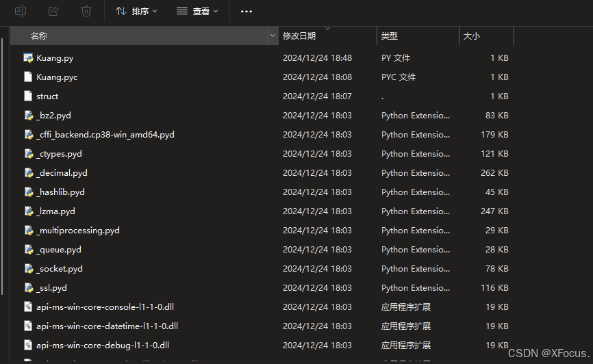Click Python Extension type of _socket.pyd
The width and height of the screenshot is (593, 364).
416,269
